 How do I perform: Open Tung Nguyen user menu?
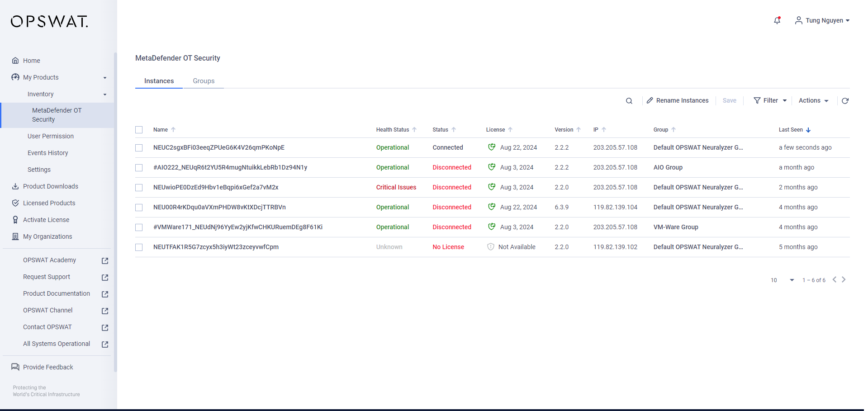[822, 20]
